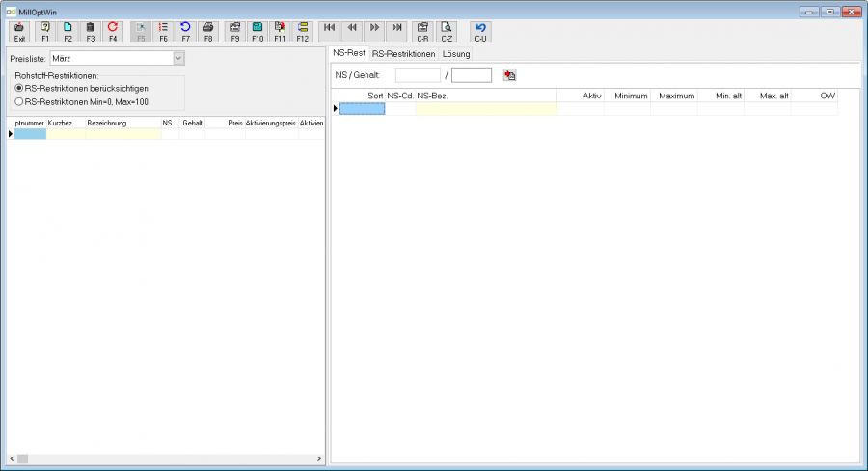868x471 pixels.
Task: Click the Maximum column header
Action: click(x=674, y=96)
